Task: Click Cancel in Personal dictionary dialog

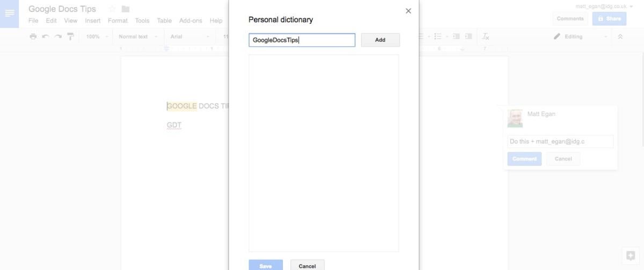Action: tap(308, 266)
